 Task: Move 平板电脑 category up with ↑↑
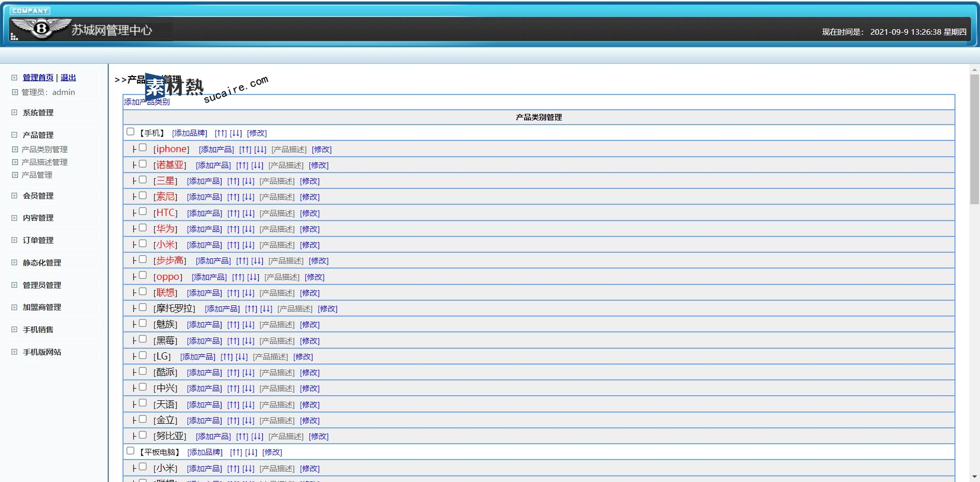[x=236, y=452]
